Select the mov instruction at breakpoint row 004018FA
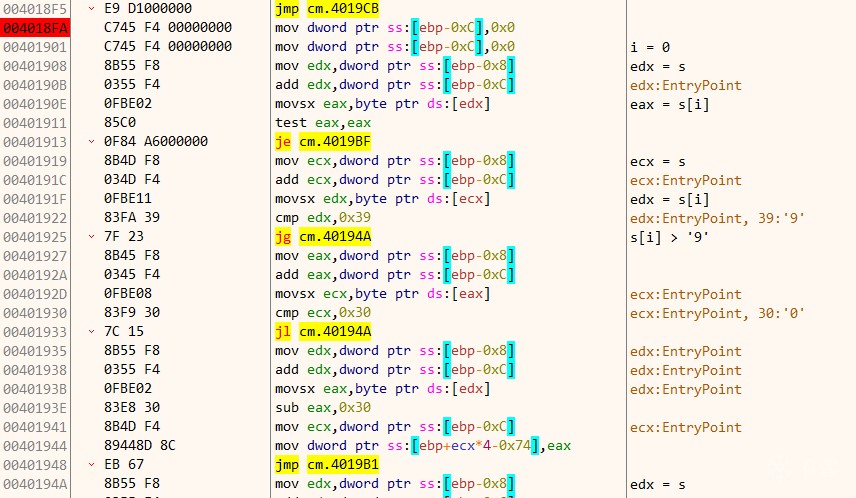The height and width of the screenshot is (498, 856). coord(395,28)
